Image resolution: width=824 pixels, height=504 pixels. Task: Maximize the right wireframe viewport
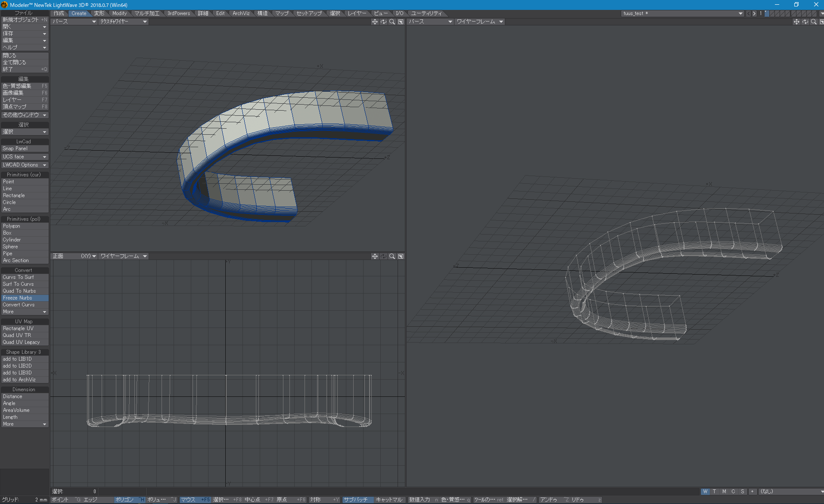[x=821, y=22]
